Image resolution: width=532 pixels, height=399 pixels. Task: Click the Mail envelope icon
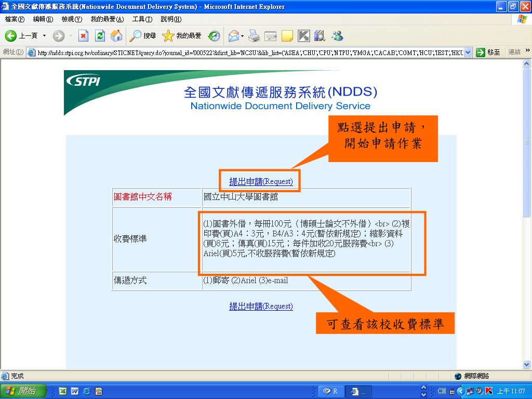233,36
